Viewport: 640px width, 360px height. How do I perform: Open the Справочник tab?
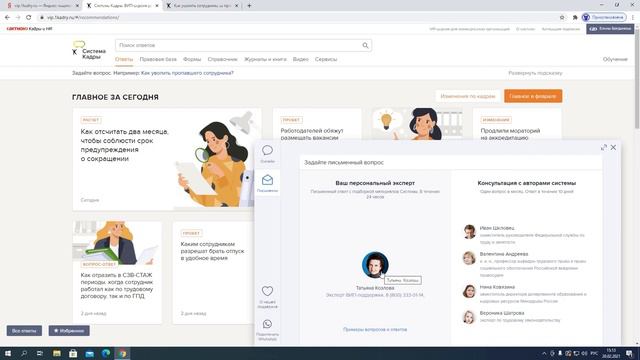pos(222,59)
